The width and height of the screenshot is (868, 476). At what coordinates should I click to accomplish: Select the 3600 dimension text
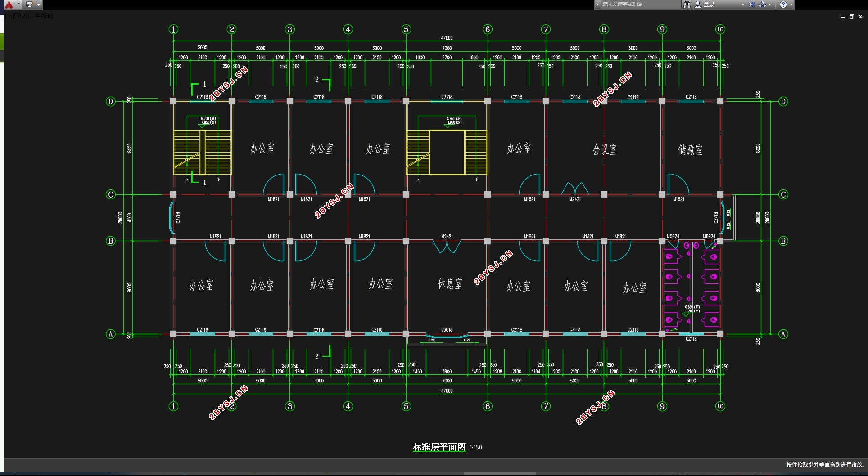447,372
